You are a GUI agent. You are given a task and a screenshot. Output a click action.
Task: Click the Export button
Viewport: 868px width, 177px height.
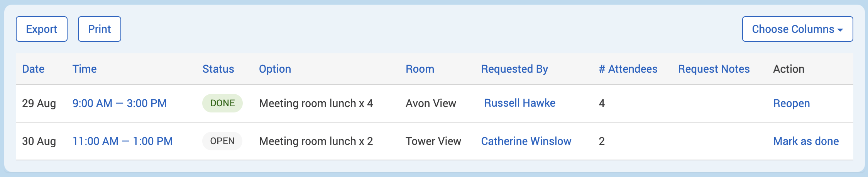tap(41, 29)
